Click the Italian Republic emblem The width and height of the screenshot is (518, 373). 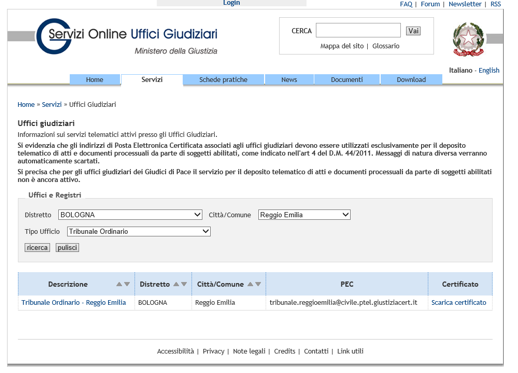(x=468, y=40)
